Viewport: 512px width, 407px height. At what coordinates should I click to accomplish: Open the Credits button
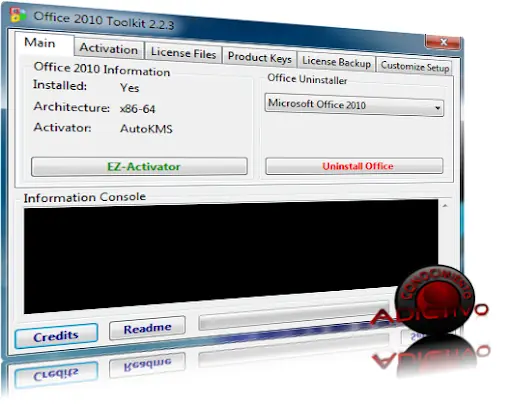(56, 336)
